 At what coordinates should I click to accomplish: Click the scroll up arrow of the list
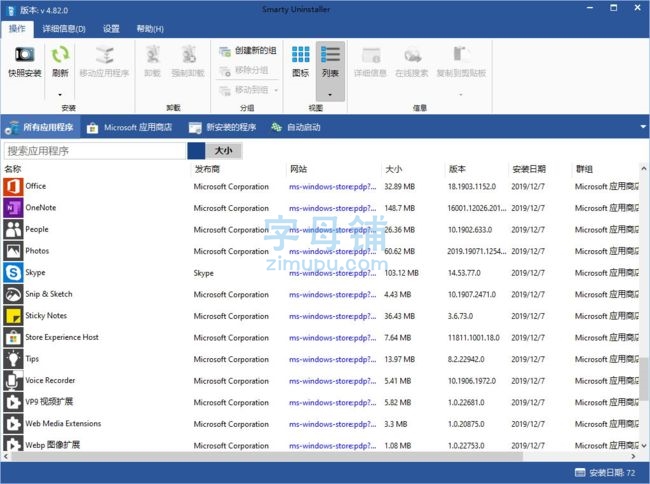(x=643, y=169)
